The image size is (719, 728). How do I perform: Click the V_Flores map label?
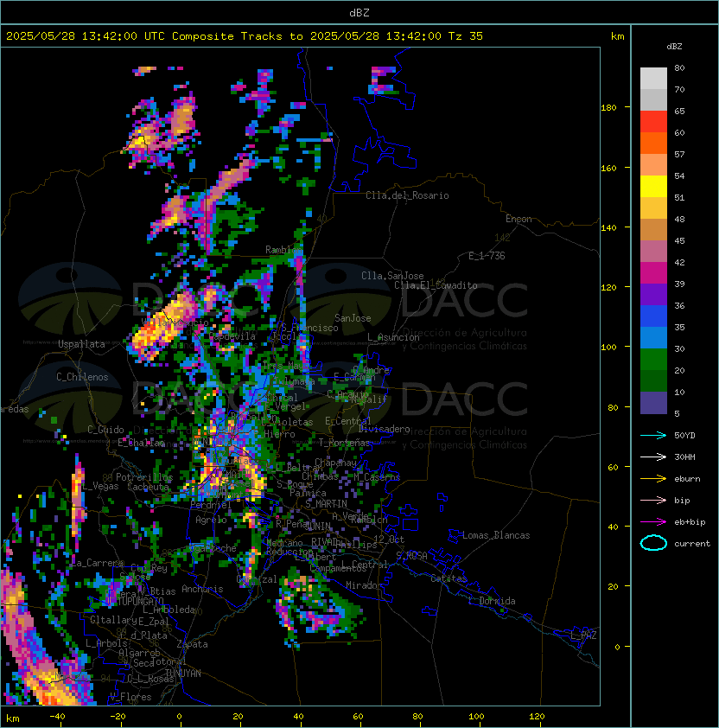coord(130,697)
